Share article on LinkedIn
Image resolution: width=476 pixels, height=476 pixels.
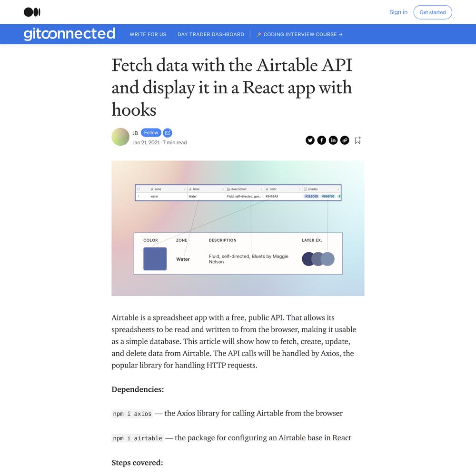point(333,140)
